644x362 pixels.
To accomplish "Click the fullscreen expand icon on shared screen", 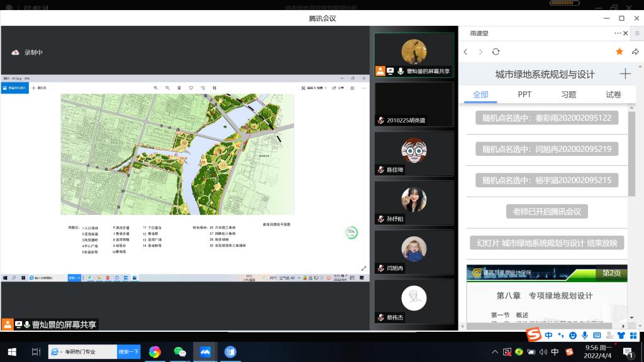I will (x=364, y=268).
